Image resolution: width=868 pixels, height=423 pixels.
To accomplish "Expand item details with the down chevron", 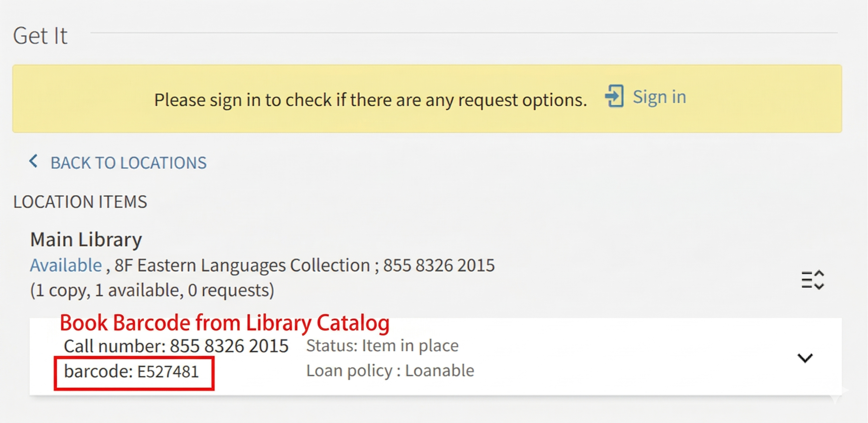I will coord(805,358).
